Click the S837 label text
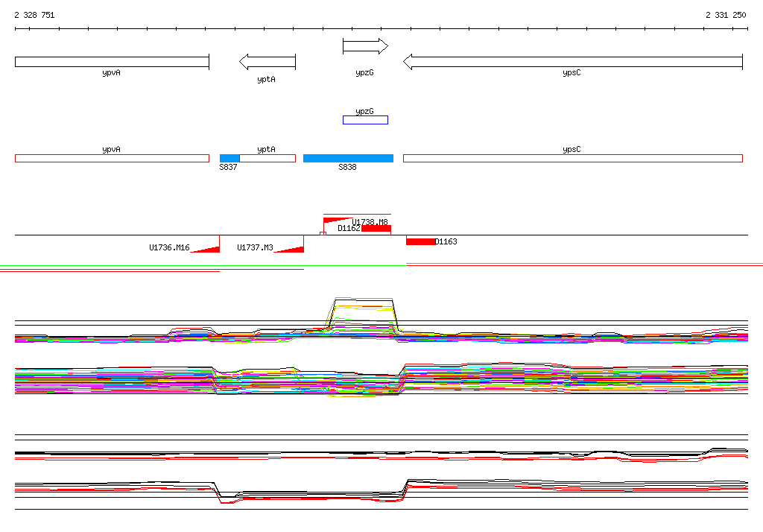 (228, 167)
